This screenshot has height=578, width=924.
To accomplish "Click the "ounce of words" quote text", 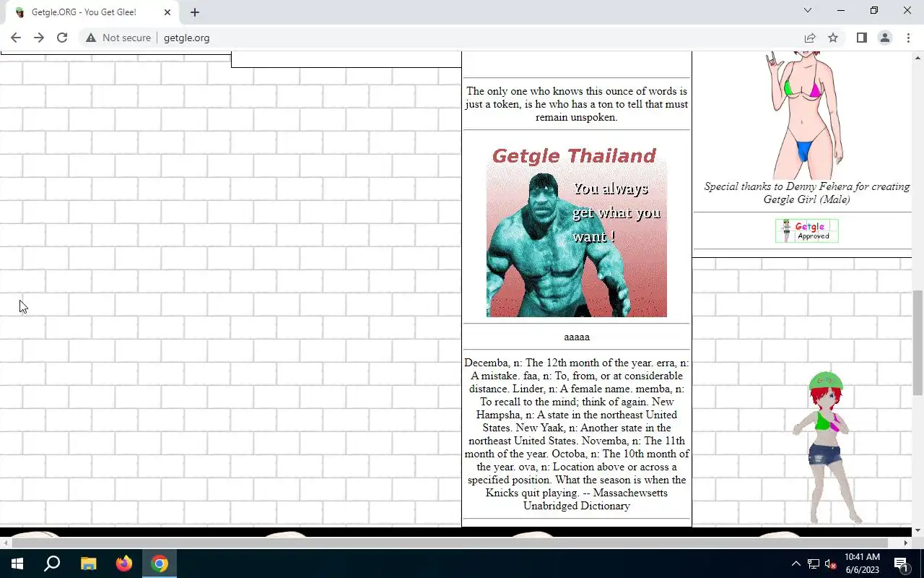I will pos(576,104).
